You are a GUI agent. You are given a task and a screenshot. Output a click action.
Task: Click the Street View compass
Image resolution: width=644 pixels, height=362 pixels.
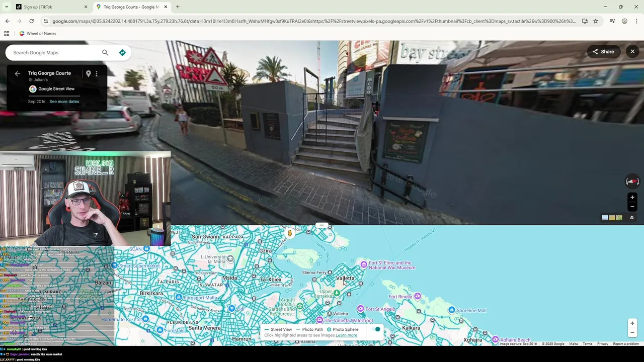click(632, 181)
